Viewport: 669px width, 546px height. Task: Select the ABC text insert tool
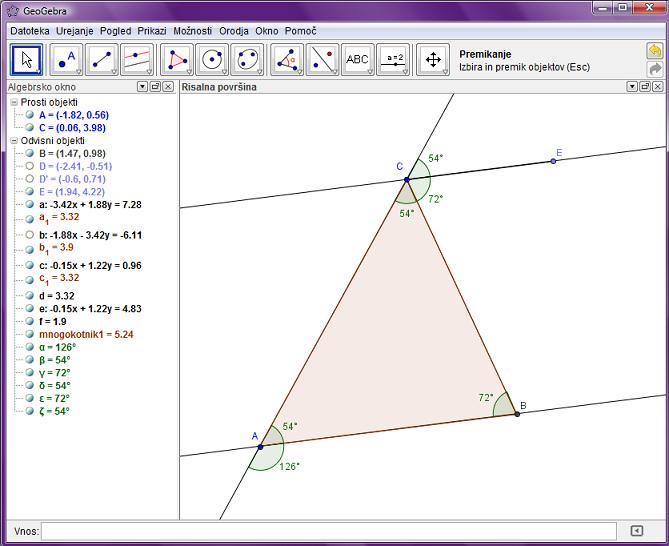[x=356, y=60]
